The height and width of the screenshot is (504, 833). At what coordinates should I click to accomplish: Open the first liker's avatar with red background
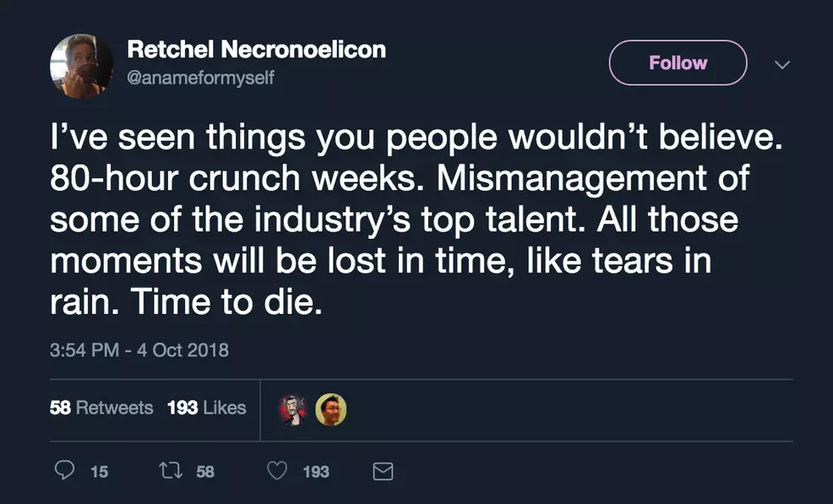click(x=293, y=409)
